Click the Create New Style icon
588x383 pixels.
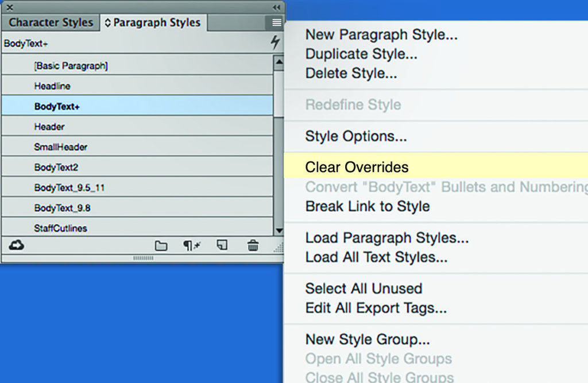point(222,245)
